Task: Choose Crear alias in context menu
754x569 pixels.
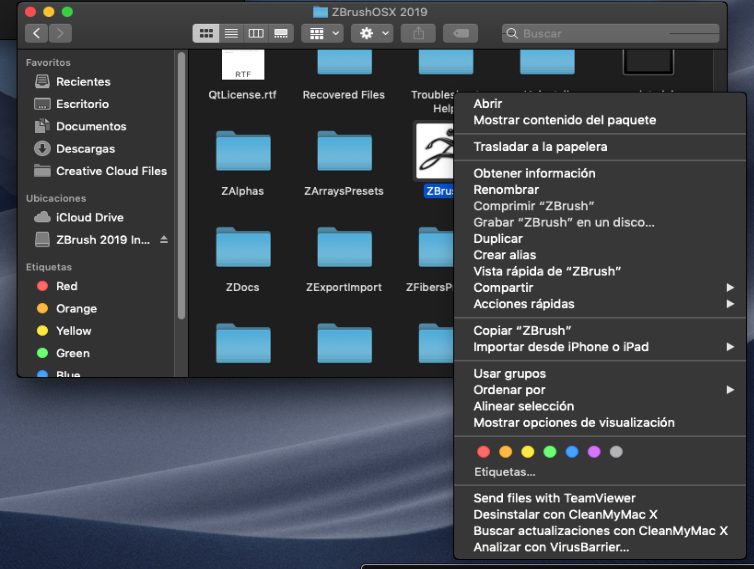Action: [x=600, y=255]
